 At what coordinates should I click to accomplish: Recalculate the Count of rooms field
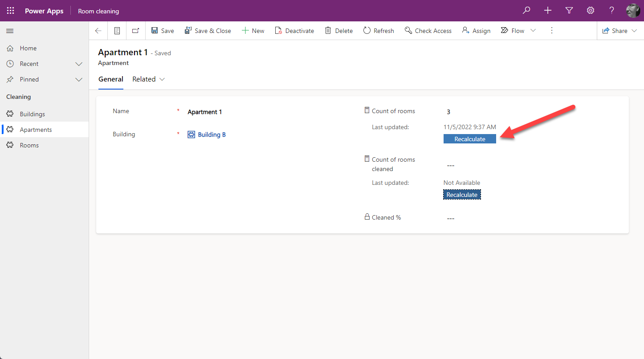click(469, 139)
